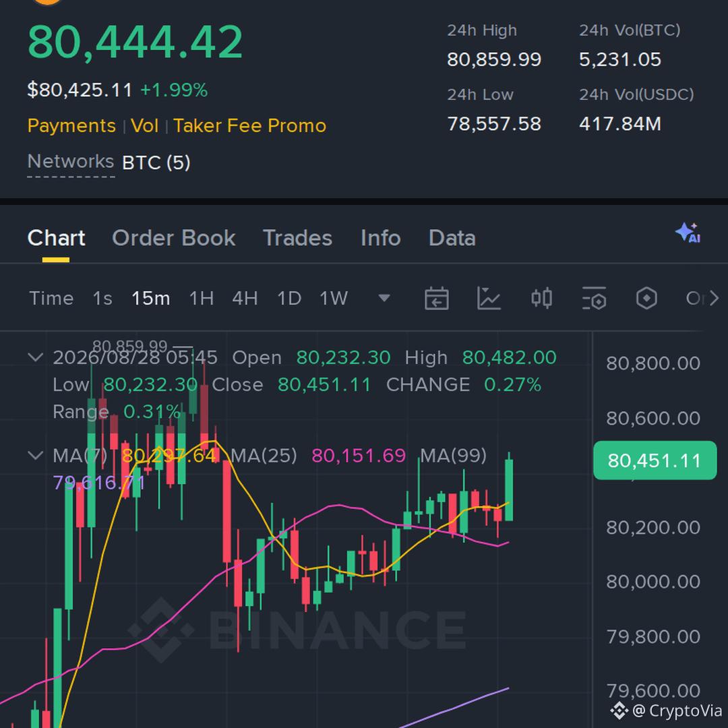The image size is (728, 728).
Task: Click the 24h High value 80,859.99
Action: pyautogui.click(x=494, y=59)
